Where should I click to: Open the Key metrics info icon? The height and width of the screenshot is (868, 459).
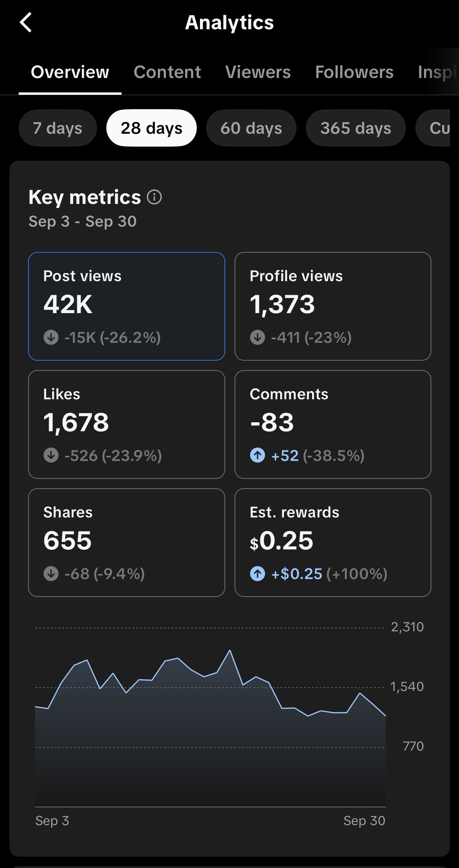[154, 197]
